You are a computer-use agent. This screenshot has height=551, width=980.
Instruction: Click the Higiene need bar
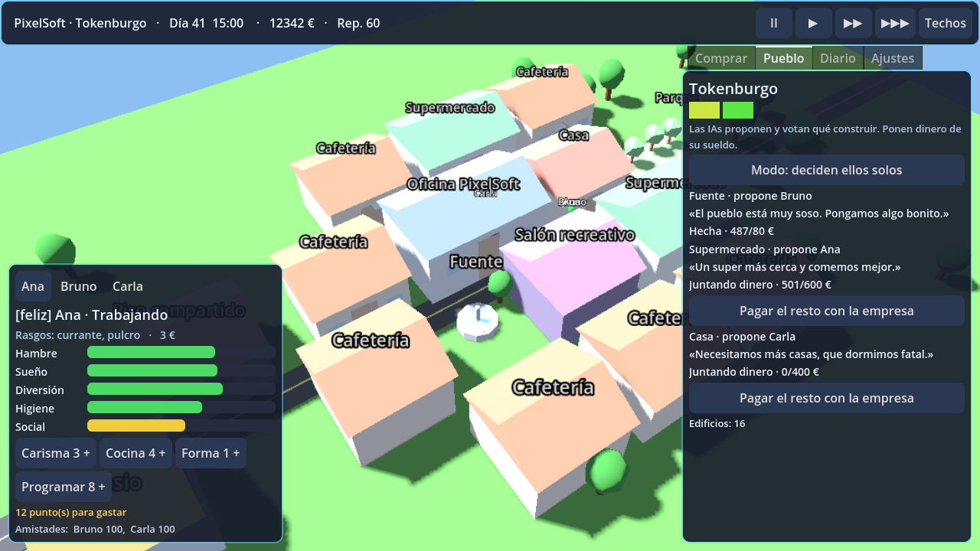click(181, 407)
